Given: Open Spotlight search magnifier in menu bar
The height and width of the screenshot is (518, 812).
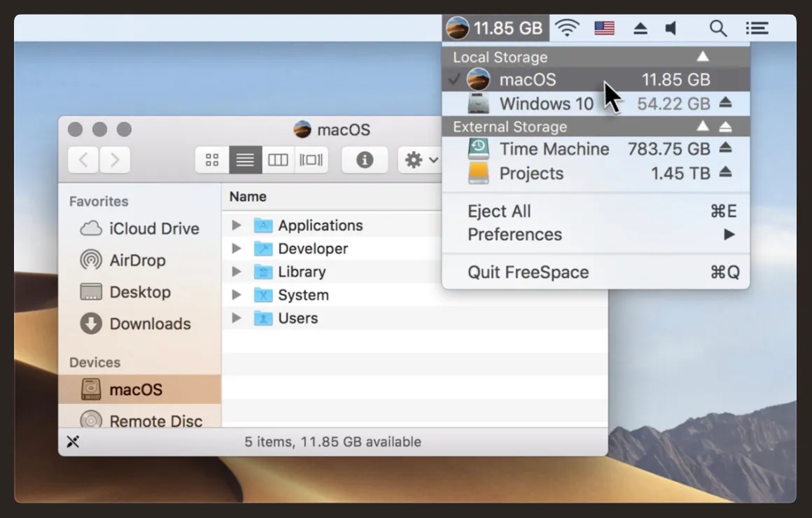Looking at the screenshot, I should (x=717, y=28).
